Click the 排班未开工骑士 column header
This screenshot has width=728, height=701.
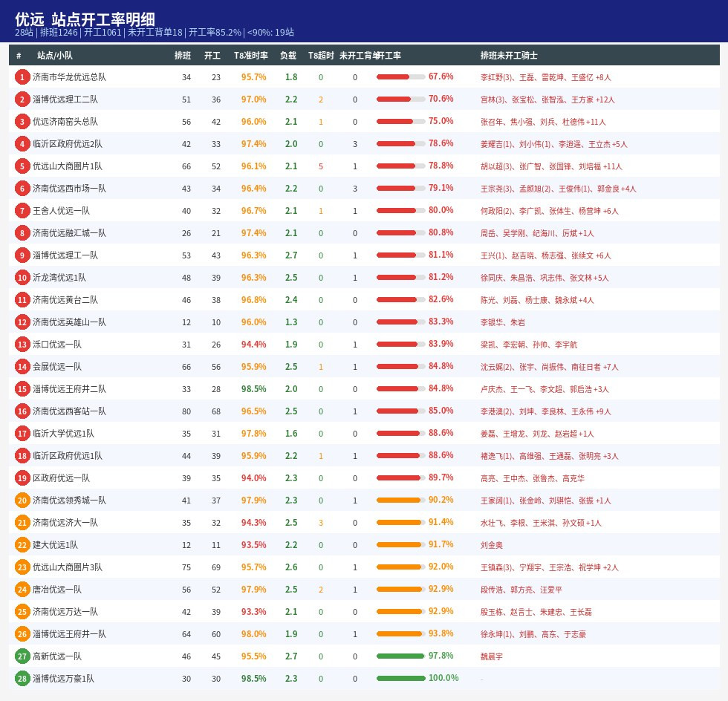tap(509, 55)
